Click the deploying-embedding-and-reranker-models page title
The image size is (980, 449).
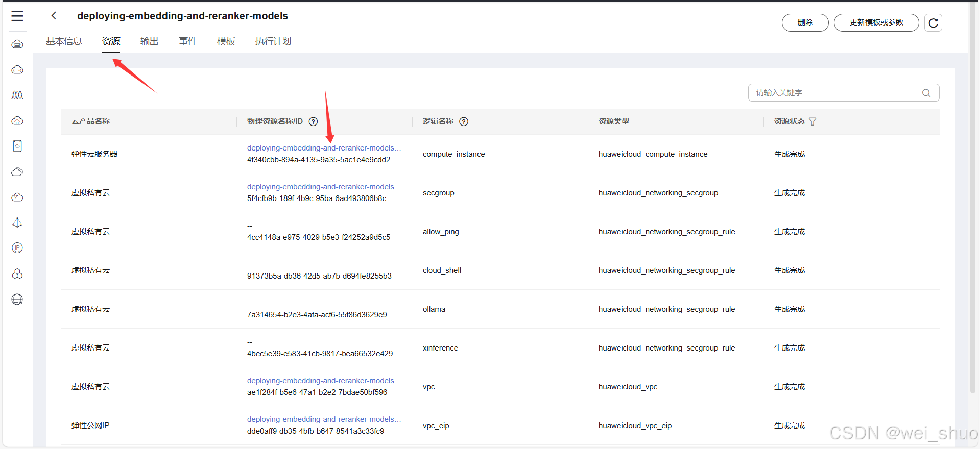(182, 16)
